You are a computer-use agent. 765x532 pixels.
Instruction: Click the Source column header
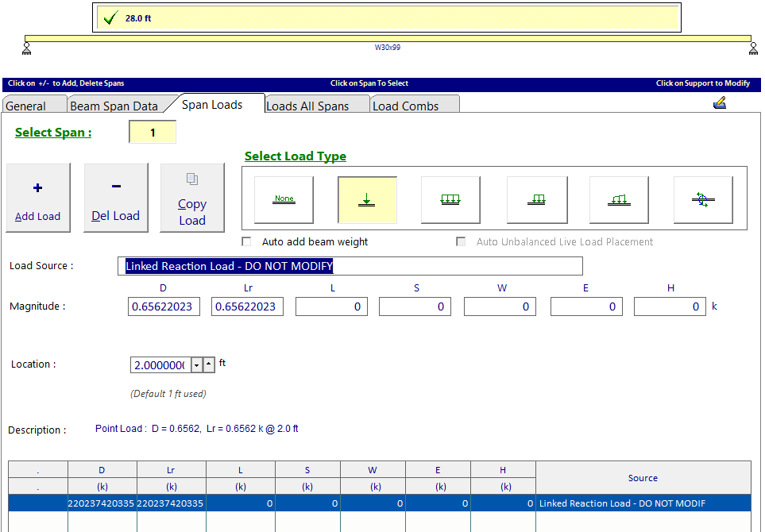(643, 478)
